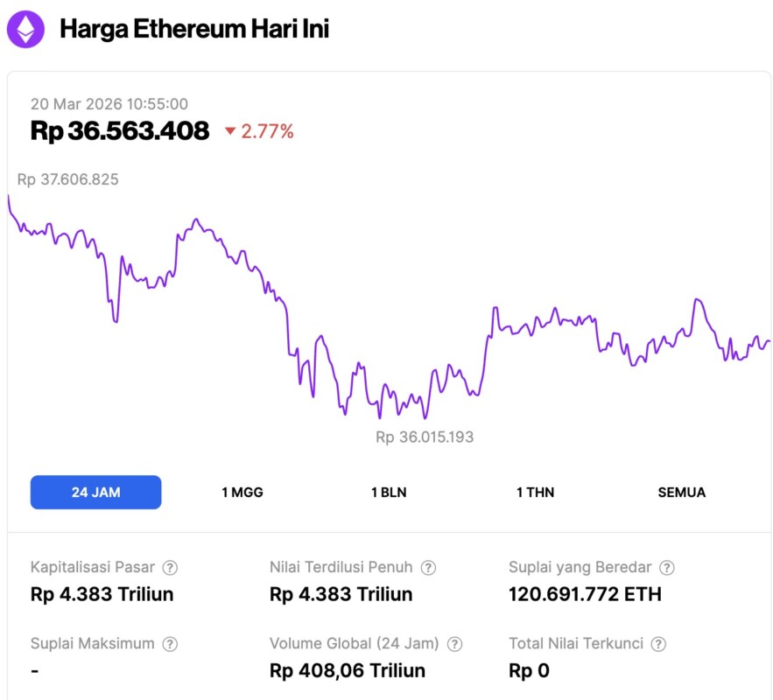Click the Harga Ethereum Hari Ini heading

pyautogui.click(x=193, y=30)
